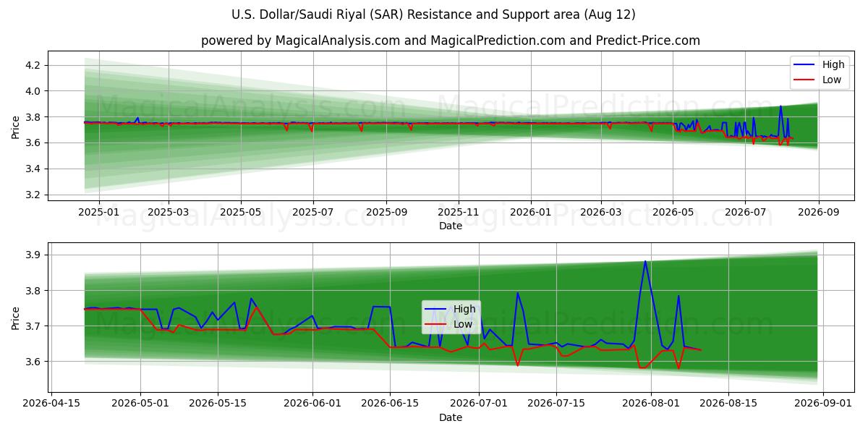Click the '2026-05' date tick label
The width and height of the screenshot is (868, 434).
[673, 213]
